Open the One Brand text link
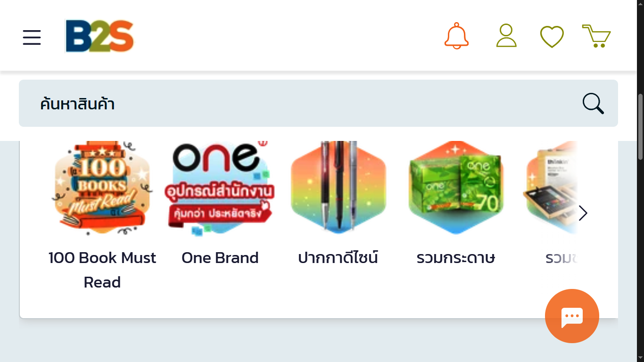 [220, 258]
